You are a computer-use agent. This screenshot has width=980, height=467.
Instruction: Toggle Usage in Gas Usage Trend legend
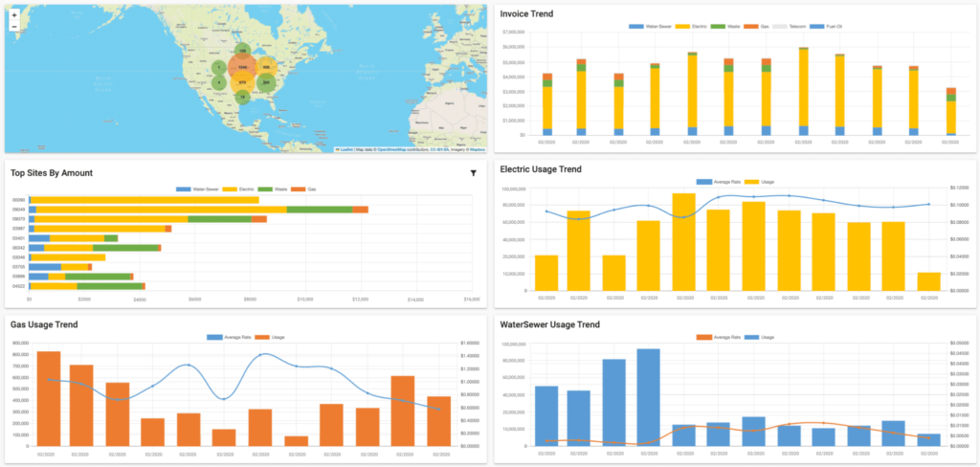click(x=269, y=337)
